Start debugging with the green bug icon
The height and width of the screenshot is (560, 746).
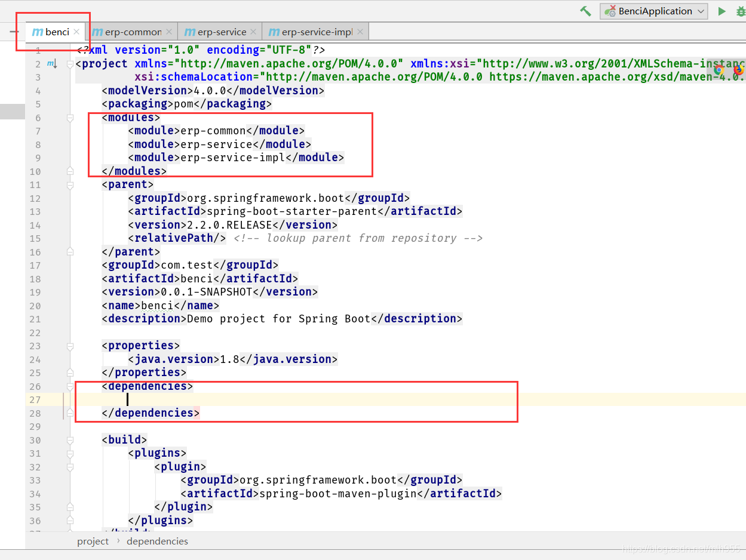coord(741,11)
